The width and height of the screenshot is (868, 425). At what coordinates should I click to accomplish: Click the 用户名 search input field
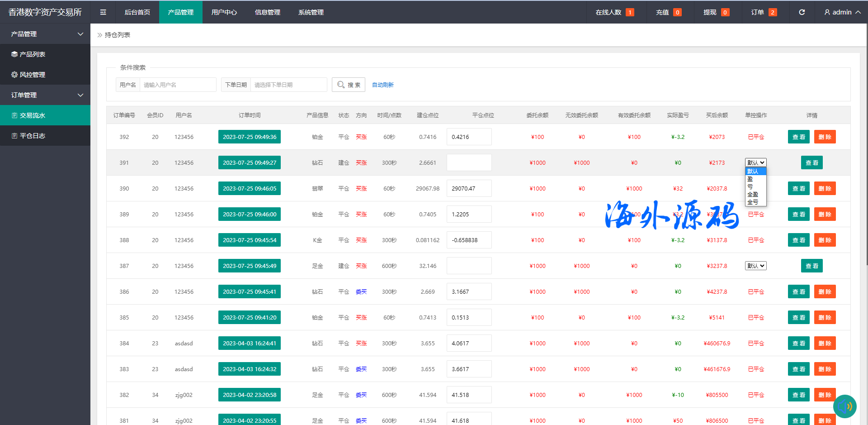click(178, 85)
